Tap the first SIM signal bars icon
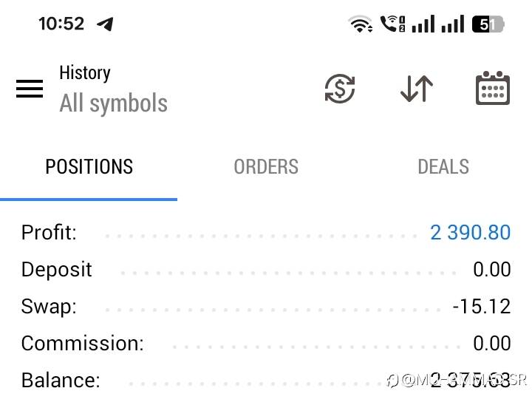532x405 pixels. (x=423, y=24)
